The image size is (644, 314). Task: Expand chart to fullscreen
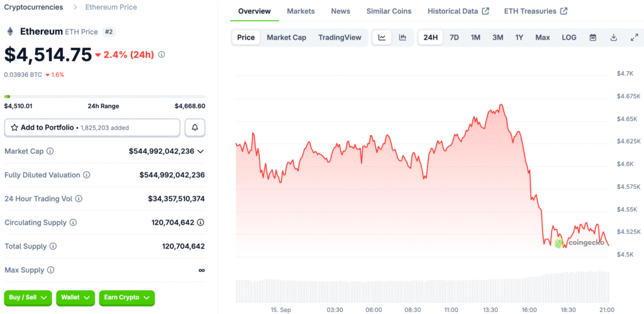pyautogui.click(x=634, y=37)
